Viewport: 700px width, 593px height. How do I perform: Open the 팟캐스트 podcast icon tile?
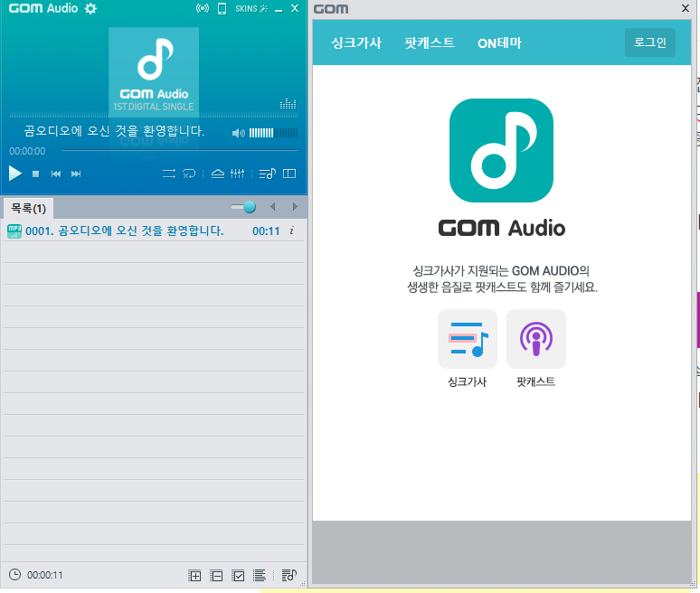[536, 339]
